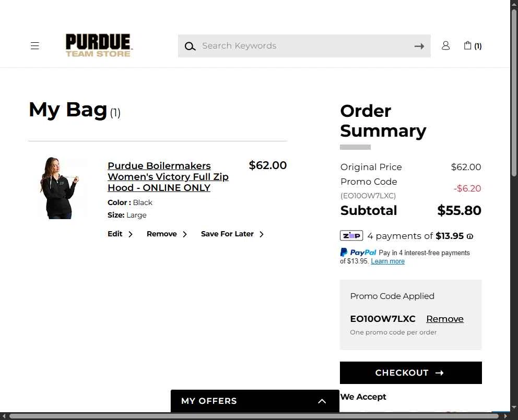Click the Search Keywords input field
Image resolution: width=518 pixels, height=420 pixels.
304,46
